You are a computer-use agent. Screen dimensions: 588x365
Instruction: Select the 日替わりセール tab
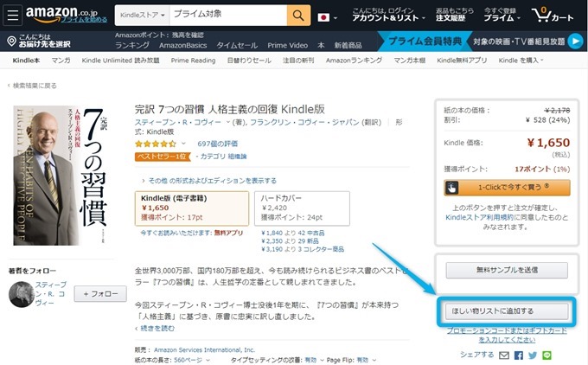[249, 61]
